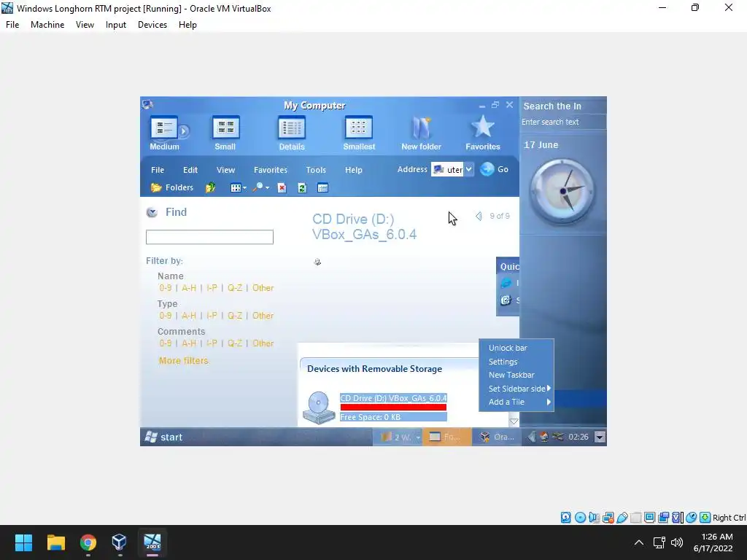Open File Explorer from host taskbar

tap(55, 542)
